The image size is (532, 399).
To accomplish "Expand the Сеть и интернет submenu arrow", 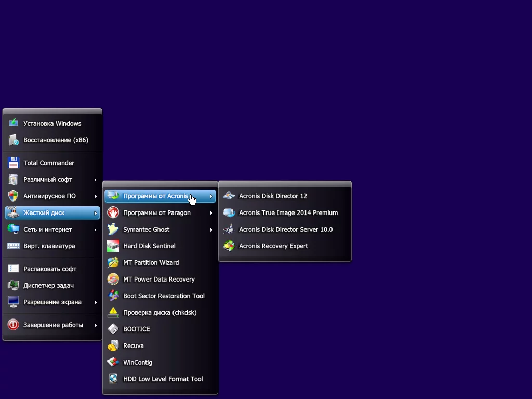I will 96,230.
